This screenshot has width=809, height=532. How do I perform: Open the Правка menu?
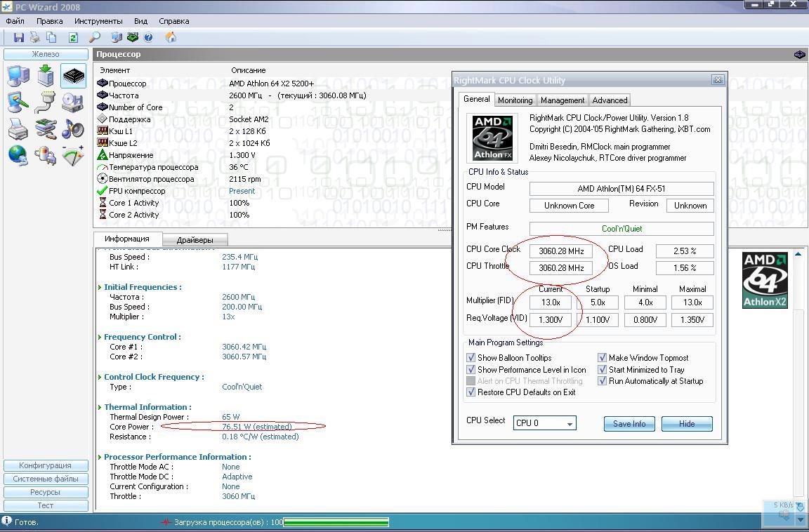point(50,21)
